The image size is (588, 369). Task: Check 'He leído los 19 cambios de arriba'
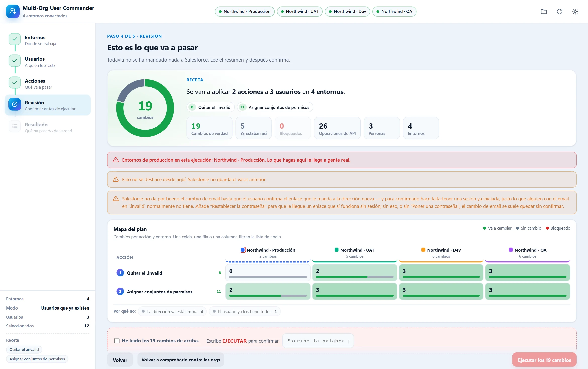coord(117,341)
